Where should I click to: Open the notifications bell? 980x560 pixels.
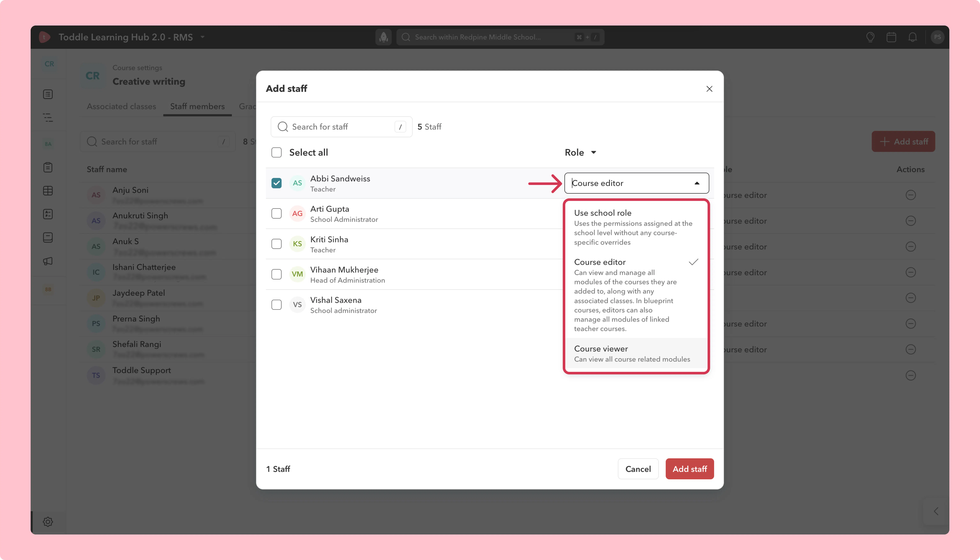pos(912,37)
